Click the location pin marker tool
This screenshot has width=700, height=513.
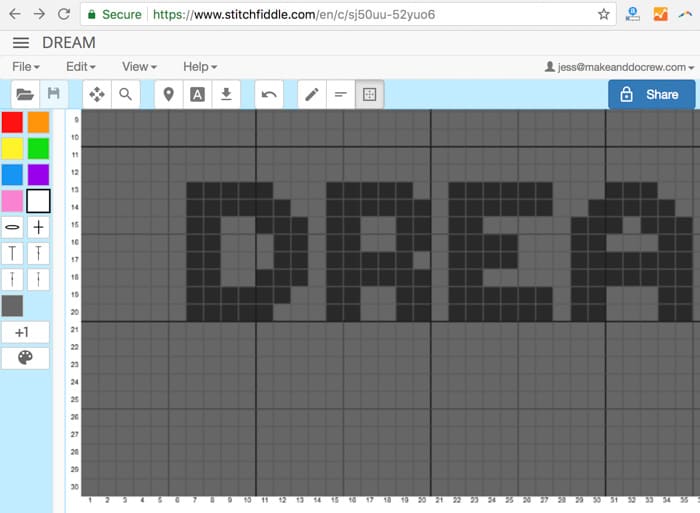tap(168, 94)
